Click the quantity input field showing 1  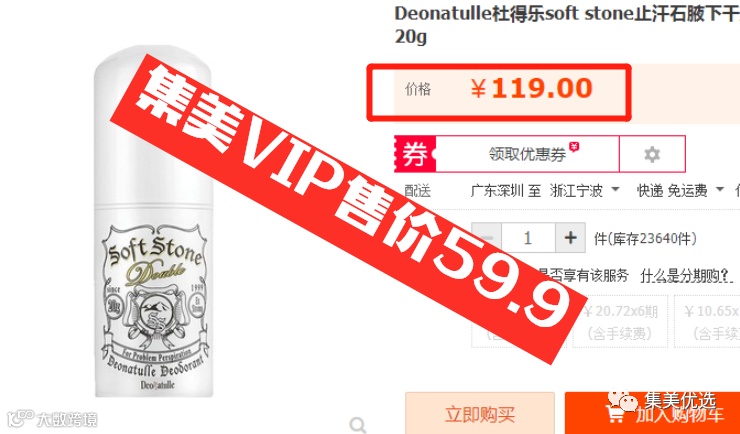(x=528, y=237)
